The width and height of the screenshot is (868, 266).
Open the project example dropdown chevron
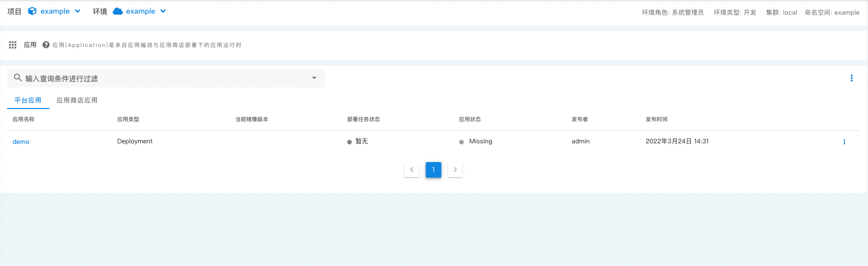coord(77,11)
